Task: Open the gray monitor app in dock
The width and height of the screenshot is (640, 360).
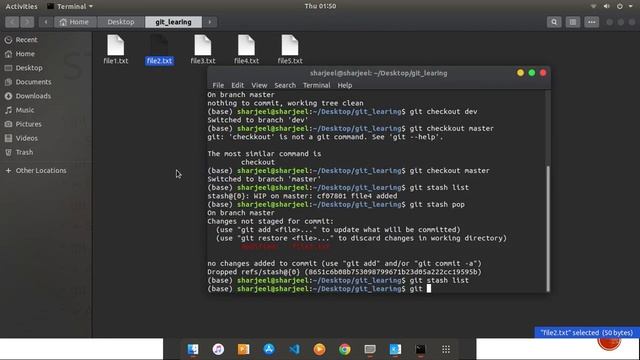Action: click(370, 349)
